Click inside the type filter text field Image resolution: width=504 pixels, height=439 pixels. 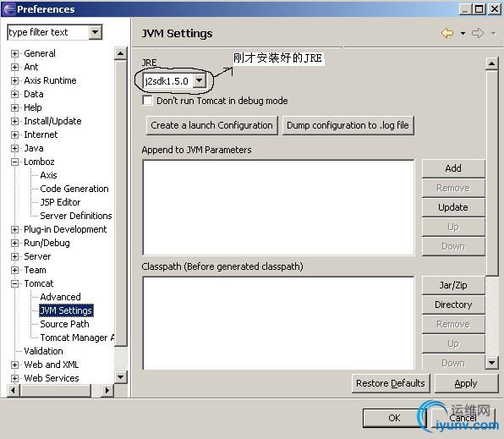tap(48, 32)
